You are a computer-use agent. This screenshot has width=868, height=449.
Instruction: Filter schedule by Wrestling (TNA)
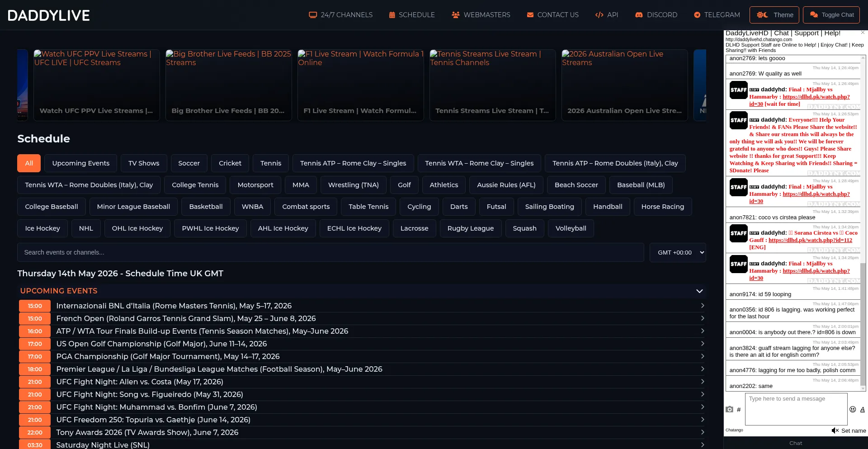pyautogui.click(x=354, y=185)
